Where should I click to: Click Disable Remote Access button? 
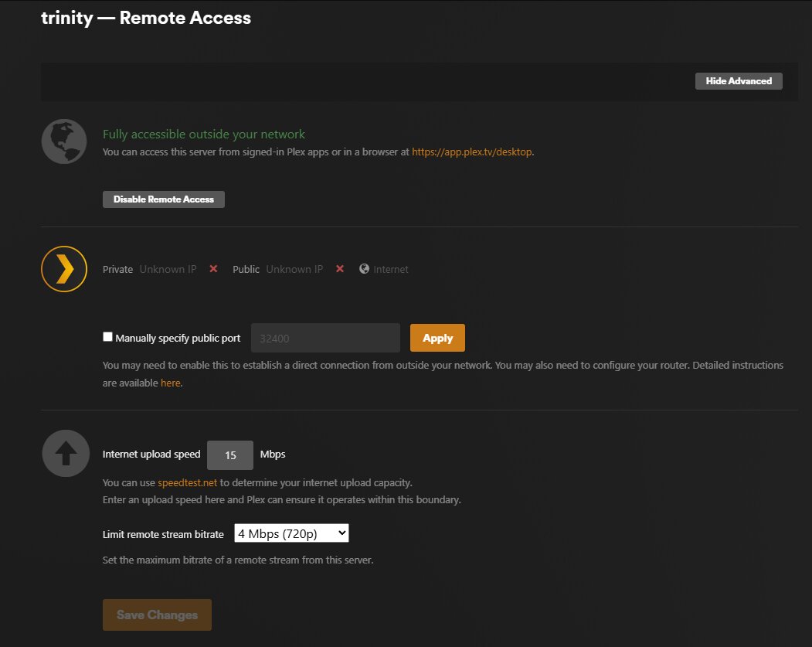coord(164,199)
